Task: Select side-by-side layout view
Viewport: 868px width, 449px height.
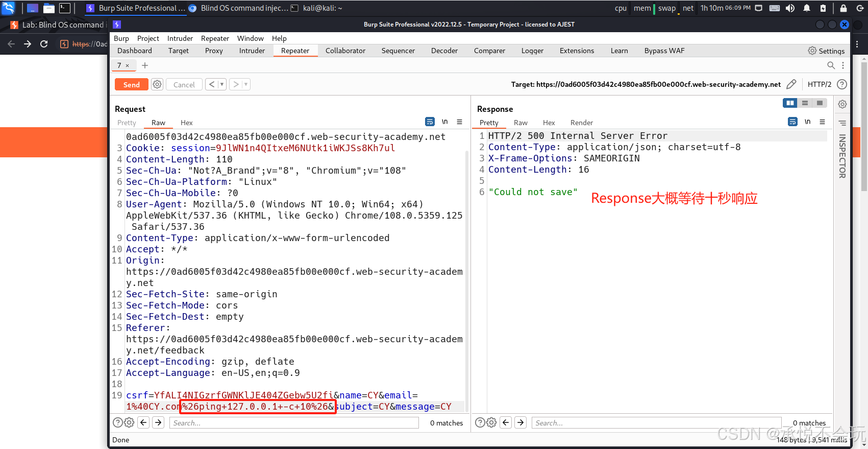Action: coord(790,103)
